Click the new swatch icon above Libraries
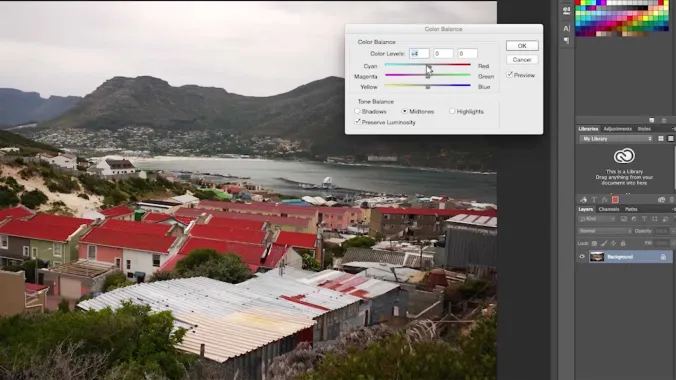This screenshot has height=380, width=676. 651,120
